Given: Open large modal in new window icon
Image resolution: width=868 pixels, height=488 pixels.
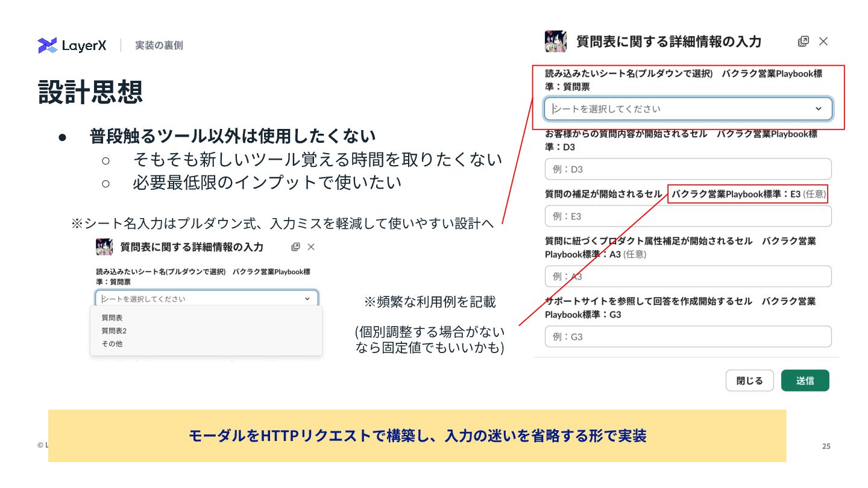Looking at the screenshot, I should click(x=803, y=42).
